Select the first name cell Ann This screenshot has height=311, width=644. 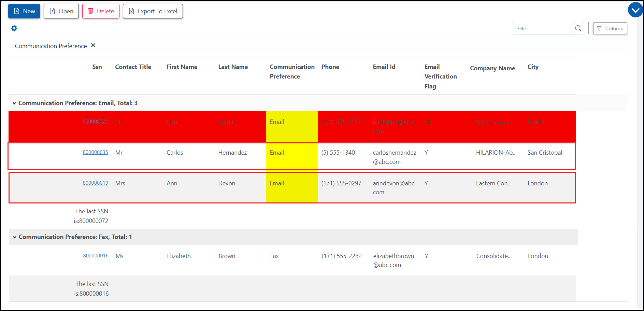[x=172, y=183]
